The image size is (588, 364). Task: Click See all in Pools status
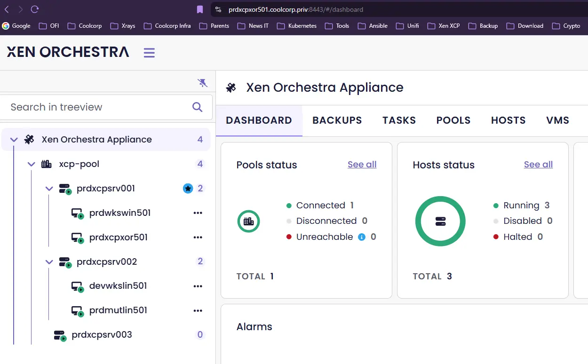[x=362, y=164]
